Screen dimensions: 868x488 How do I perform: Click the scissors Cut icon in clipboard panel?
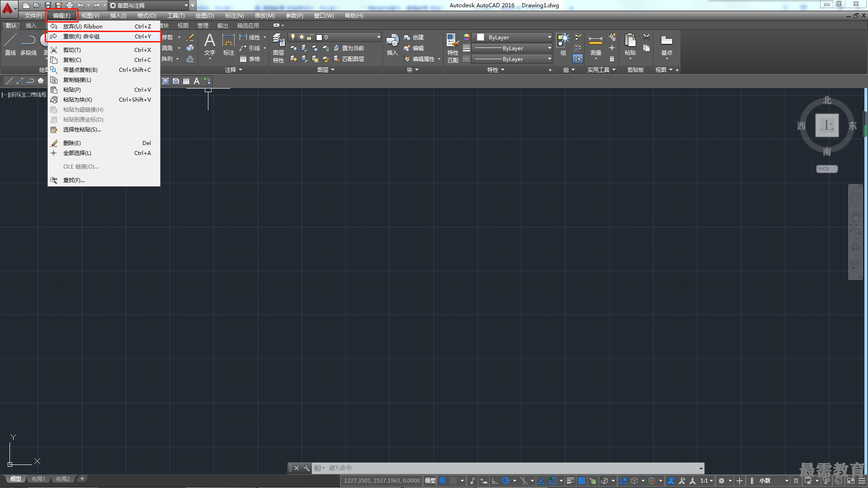click(x=646, y=37)
